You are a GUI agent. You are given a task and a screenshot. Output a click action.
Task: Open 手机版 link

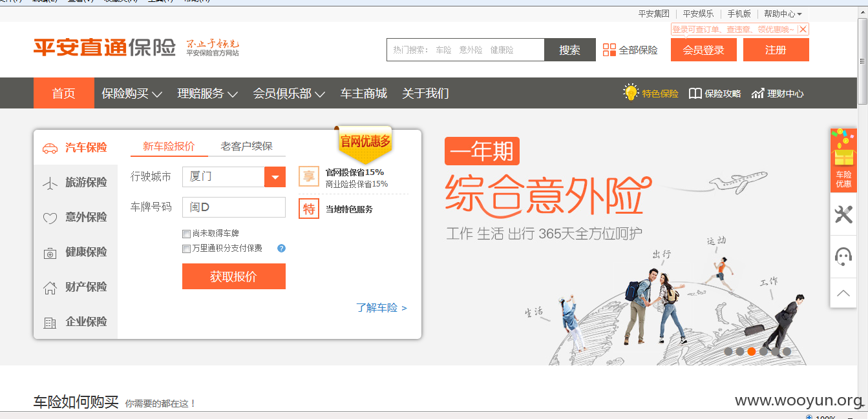click(739, 14)
